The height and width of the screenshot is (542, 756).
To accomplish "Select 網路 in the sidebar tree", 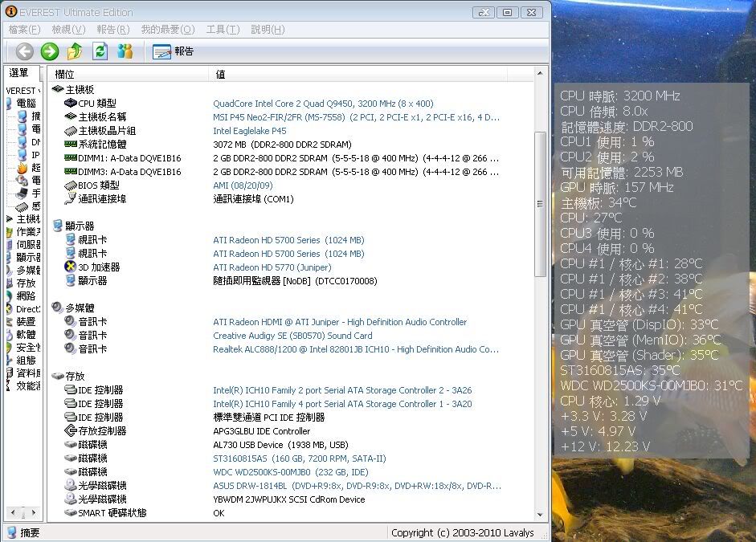I will pyautogui.click(x=26, y=295).
